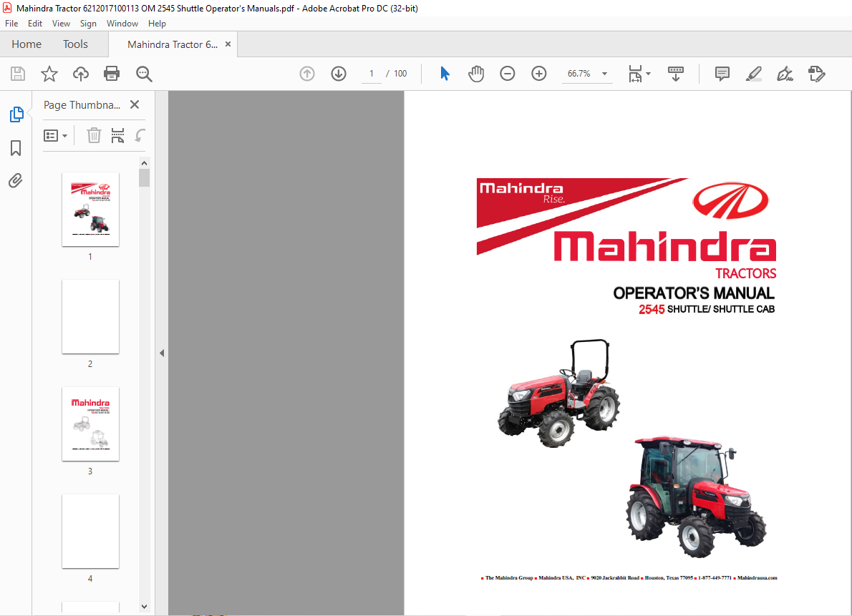Select page 3 thumbnail
Screen dimensions: 852x616
point(90,424)
